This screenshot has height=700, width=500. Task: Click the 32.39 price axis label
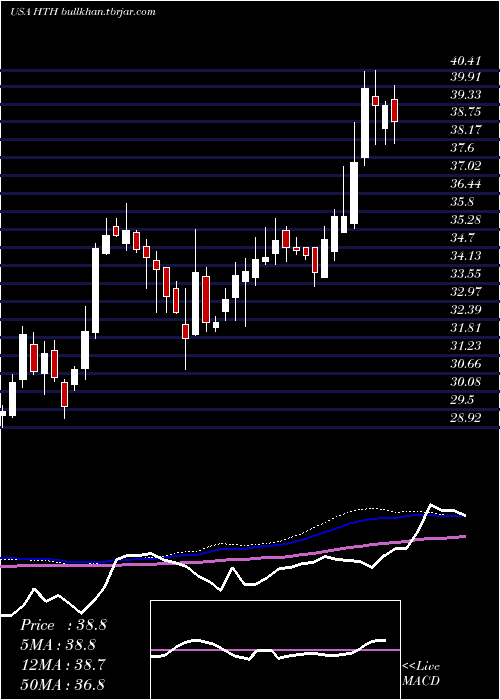(465, 310)
